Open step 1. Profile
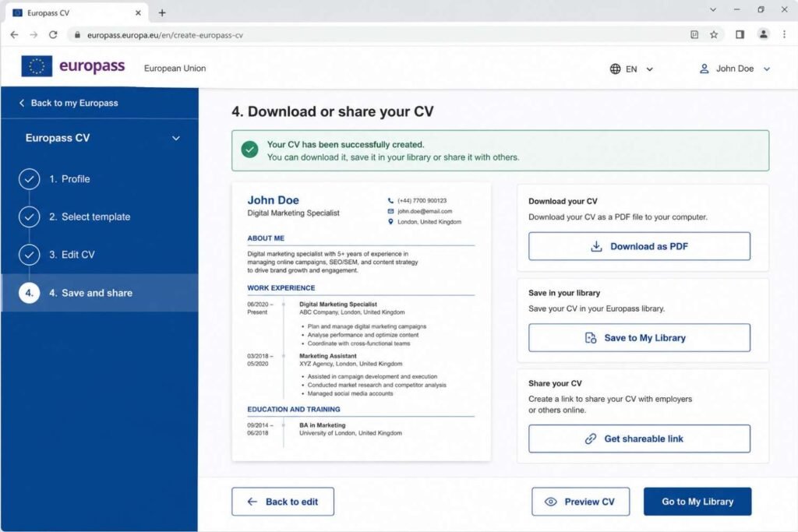 [69, 179]
